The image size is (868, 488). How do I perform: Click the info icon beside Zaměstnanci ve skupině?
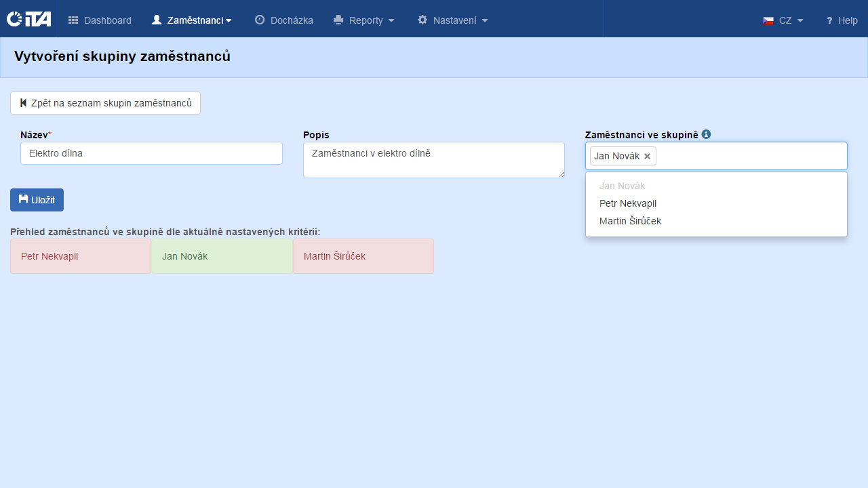pyautogui.click(x=706, y=134)
